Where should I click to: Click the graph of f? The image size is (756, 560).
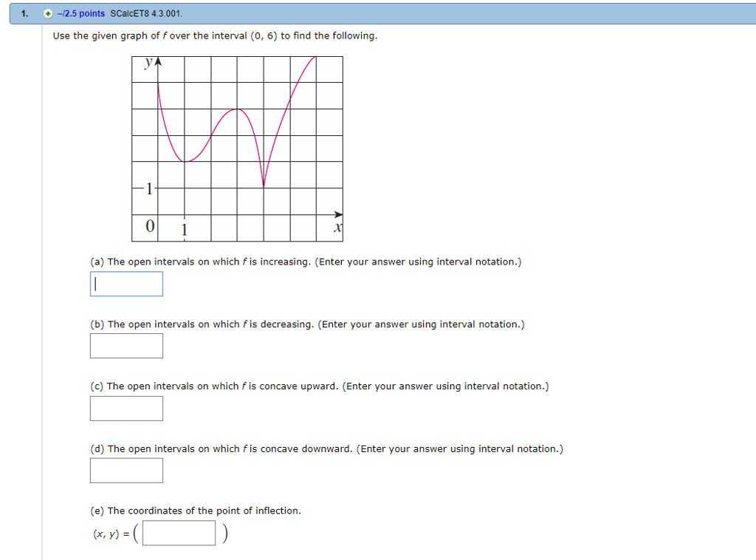click(236, 148)
